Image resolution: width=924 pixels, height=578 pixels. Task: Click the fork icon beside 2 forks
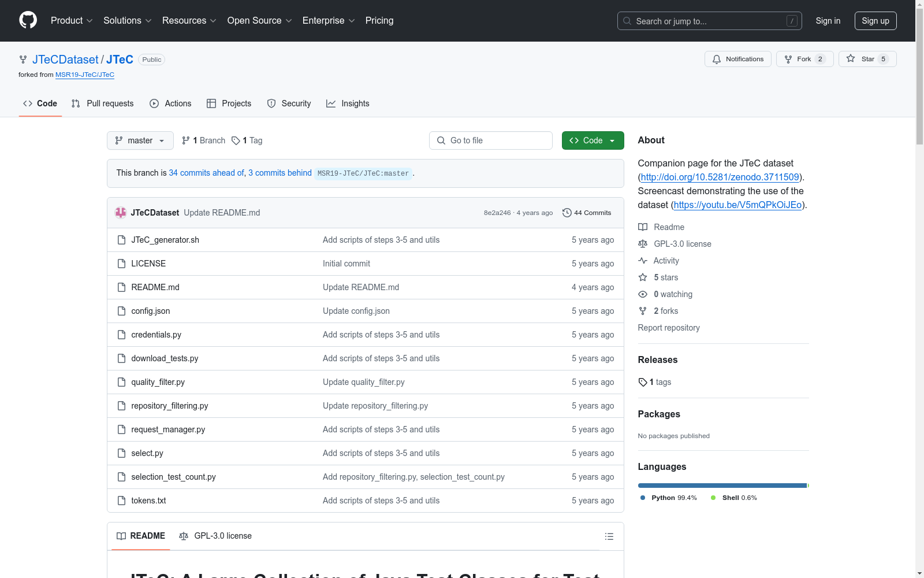(x=643, y=311)
